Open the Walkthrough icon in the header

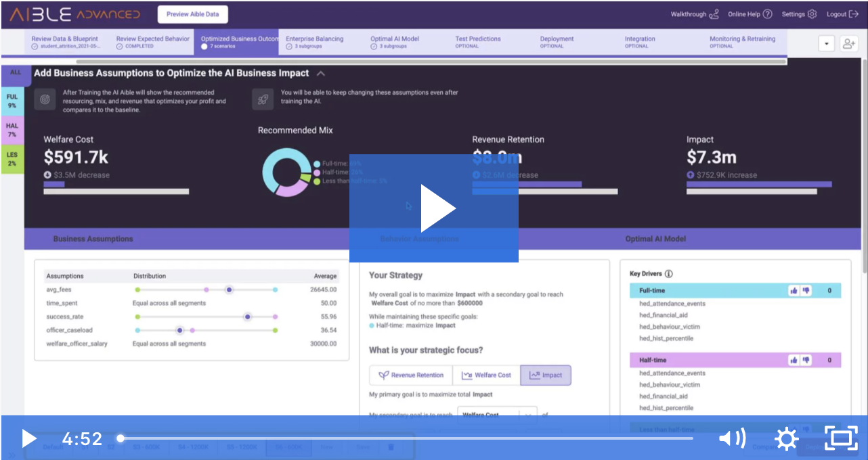click(714, 14)
